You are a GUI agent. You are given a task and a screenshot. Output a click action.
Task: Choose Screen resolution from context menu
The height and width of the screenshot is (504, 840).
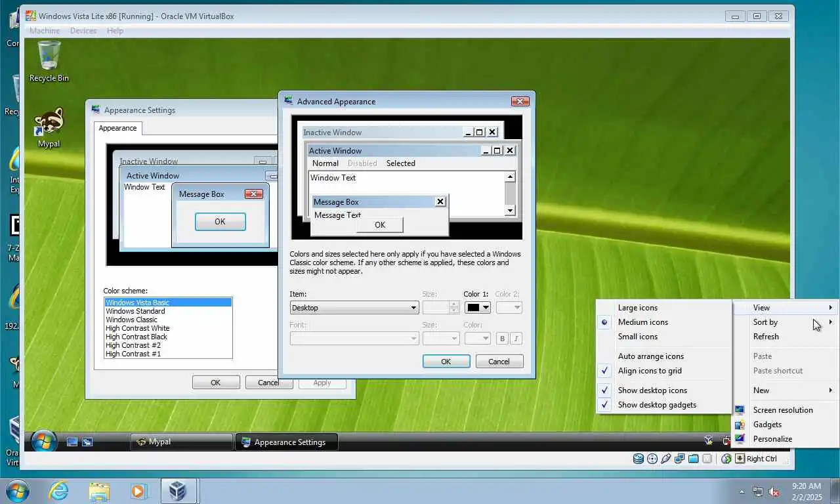[x=786, y=410]
